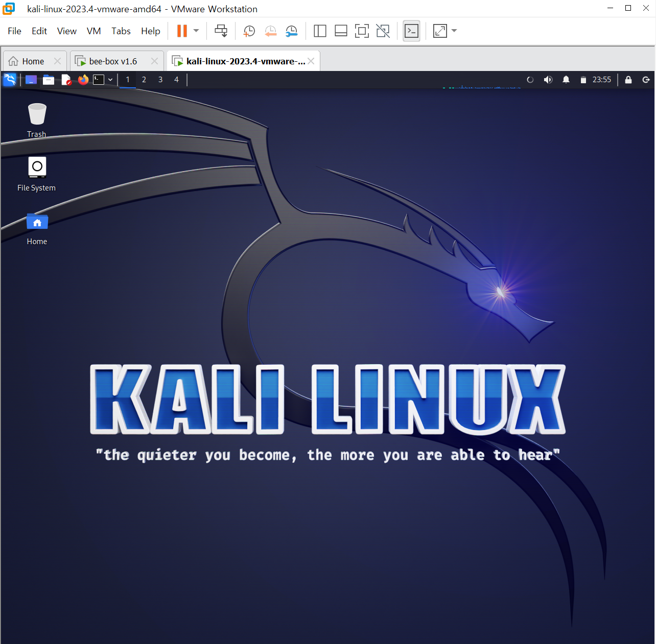This screenshot has width=656, height=644.
Task: Switch to the Home tab
Action: (x=34, y=61)
